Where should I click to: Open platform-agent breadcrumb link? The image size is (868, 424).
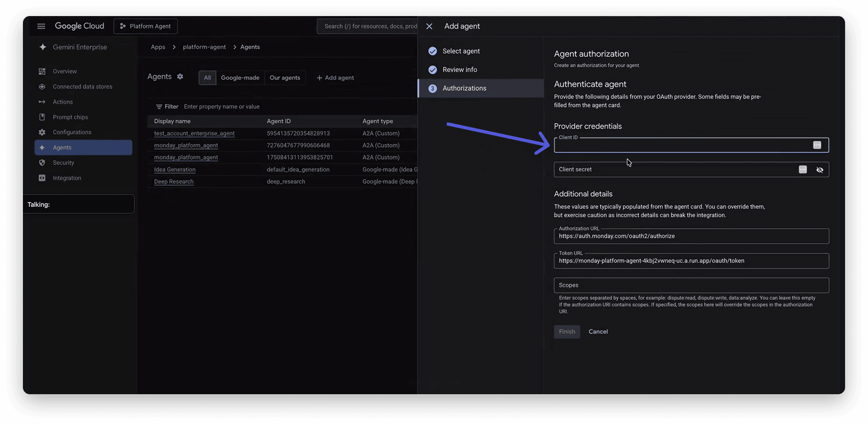click(x=204, y=47)
